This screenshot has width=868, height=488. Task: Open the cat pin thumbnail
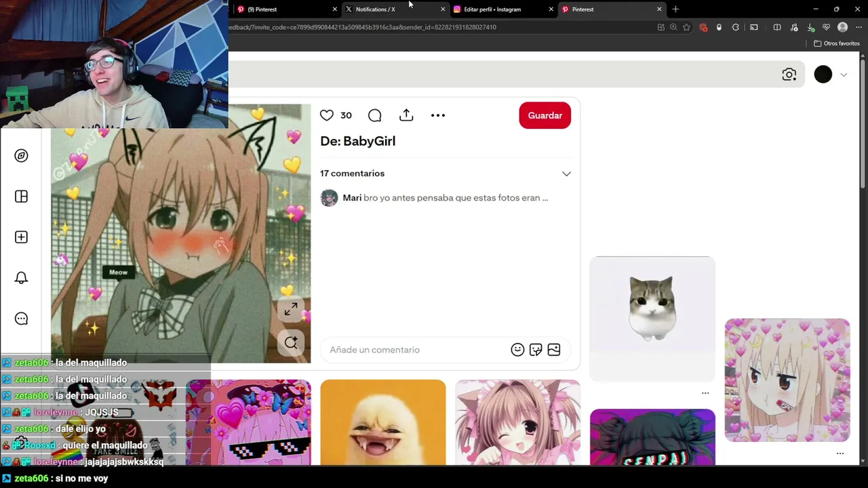[652, 319]
